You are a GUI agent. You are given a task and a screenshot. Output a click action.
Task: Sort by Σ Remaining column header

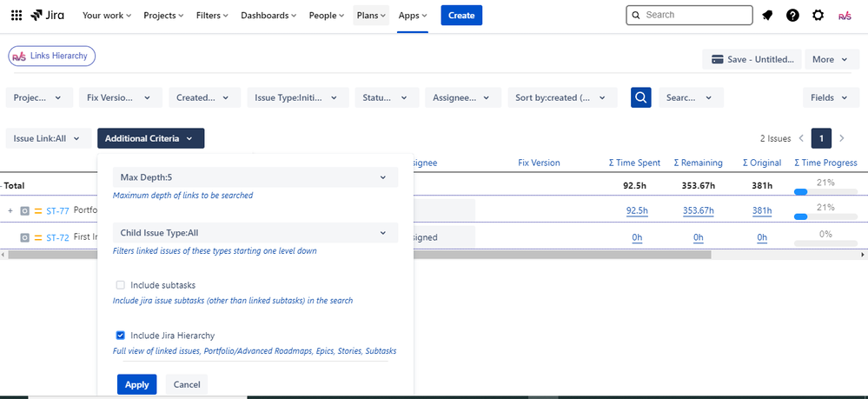click(x=698, y=163)
